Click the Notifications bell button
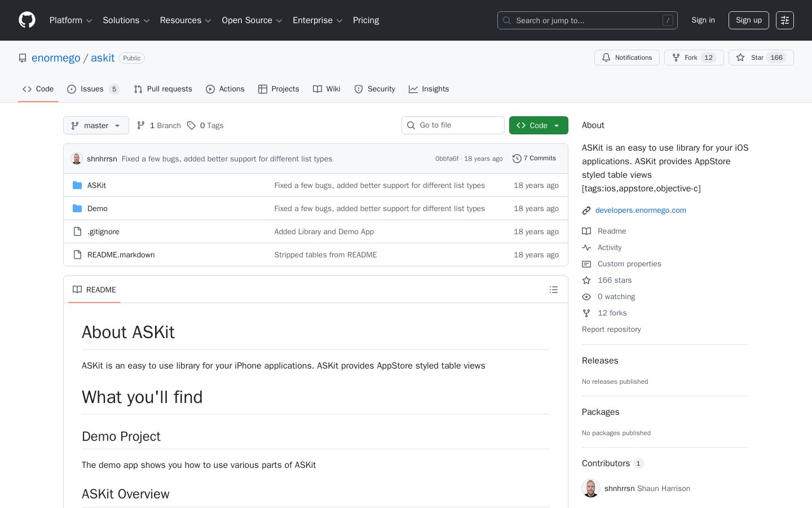The image size is (812, 508). pyautogui.click(x=627, y=58)
